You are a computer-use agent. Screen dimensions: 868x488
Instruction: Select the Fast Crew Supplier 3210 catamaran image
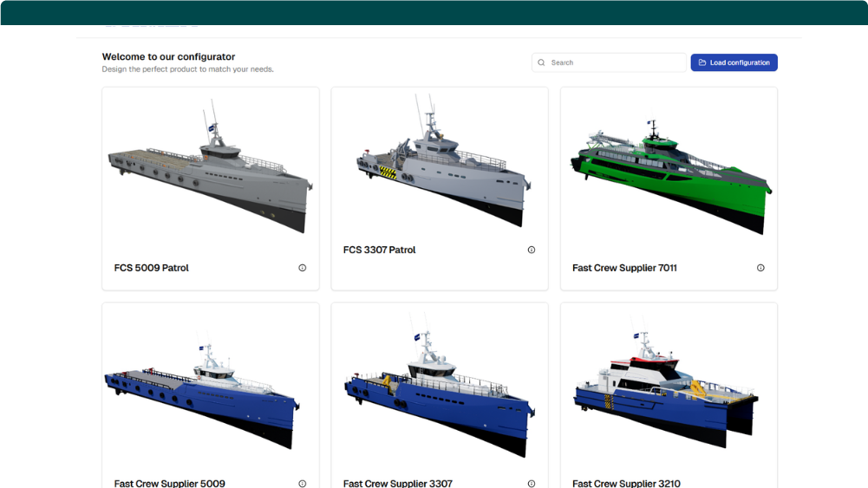click(666, 390)
